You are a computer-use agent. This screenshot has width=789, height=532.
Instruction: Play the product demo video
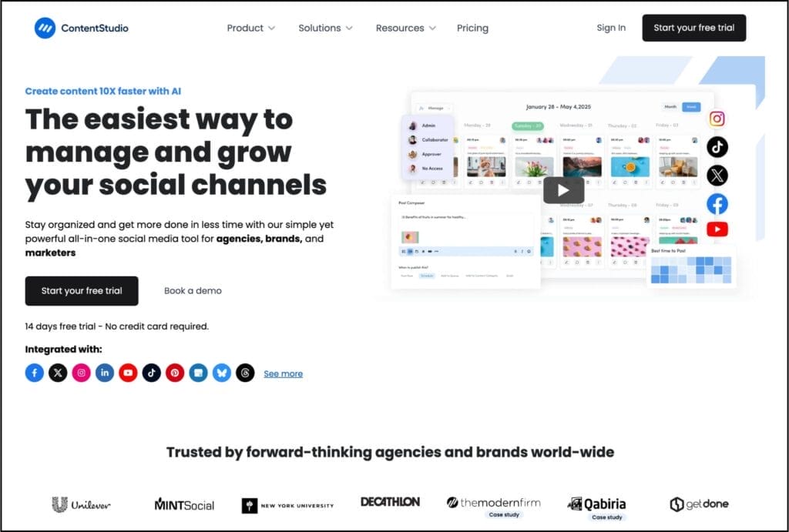563,190
